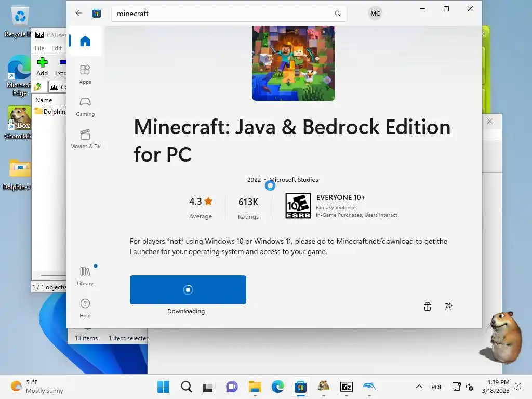Open the Apps section in Store sidebar
Viewport: 532px width, 399px height.
pos(85,74)
